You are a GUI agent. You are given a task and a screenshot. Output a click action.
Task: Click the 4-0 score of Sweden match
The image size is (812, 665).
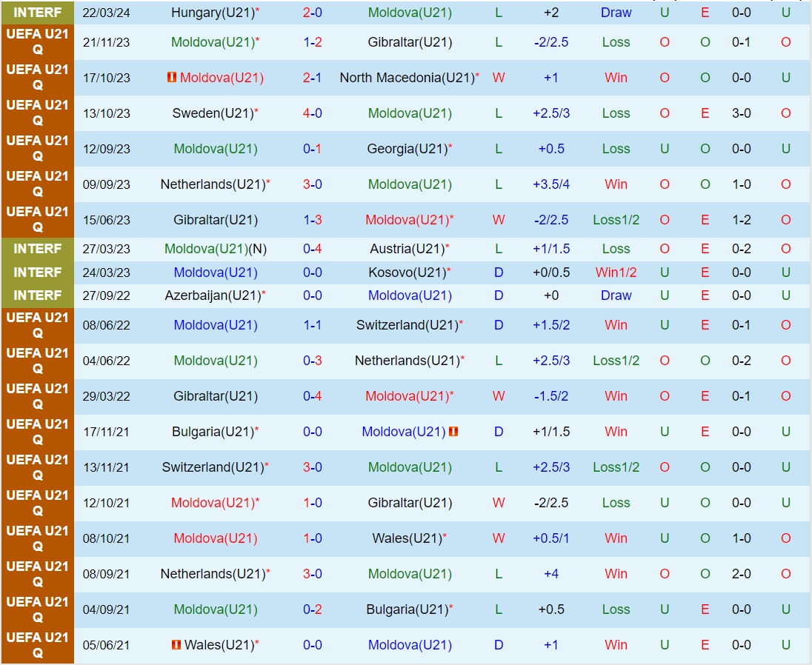pos(312,113)
